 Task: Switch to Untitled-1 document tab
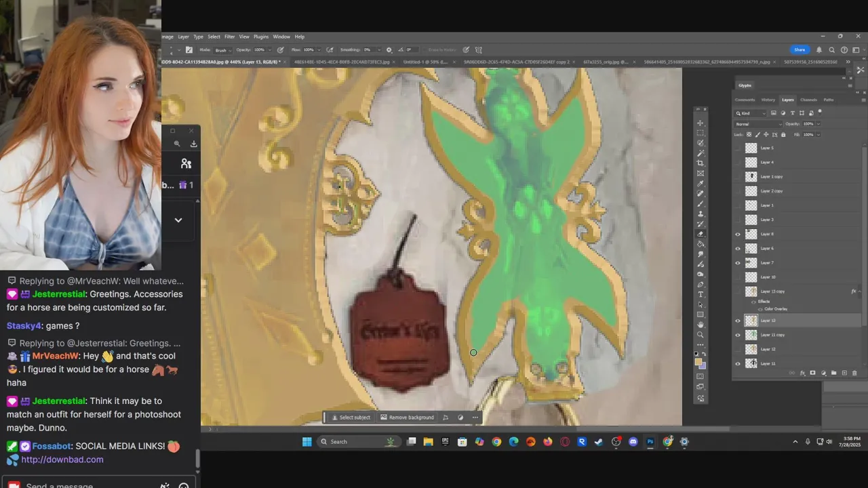click(426, 62)
